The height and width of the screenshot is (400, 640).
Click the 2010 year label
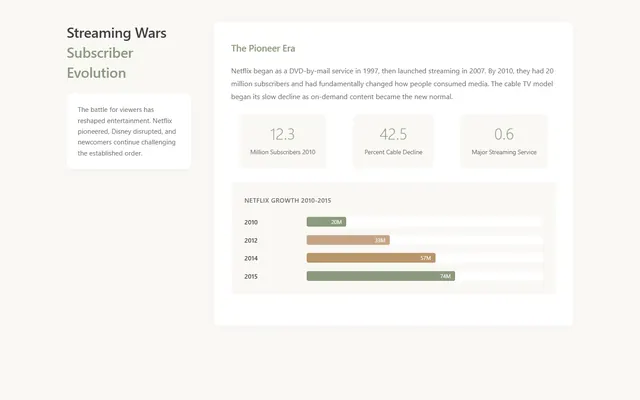[251, 222]
